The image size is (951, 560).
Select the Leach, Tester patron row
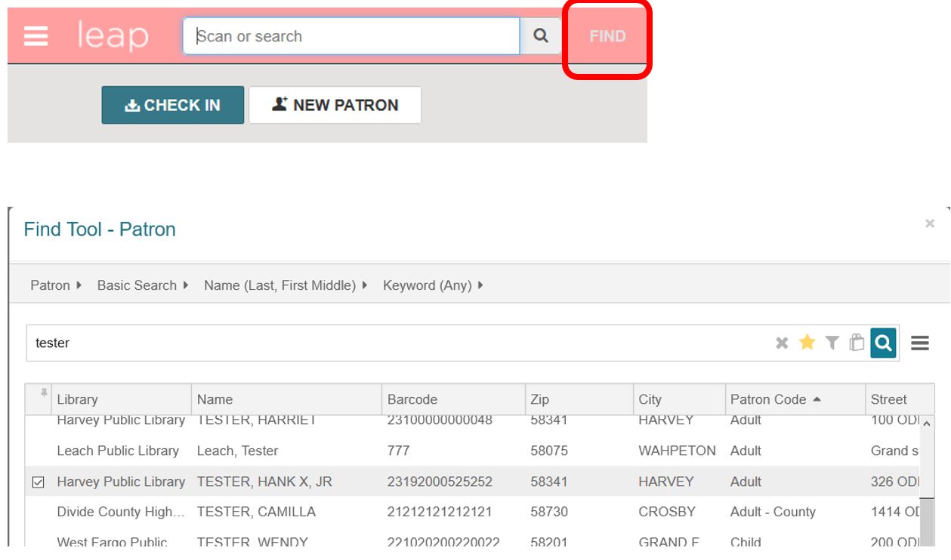[472, 451]
